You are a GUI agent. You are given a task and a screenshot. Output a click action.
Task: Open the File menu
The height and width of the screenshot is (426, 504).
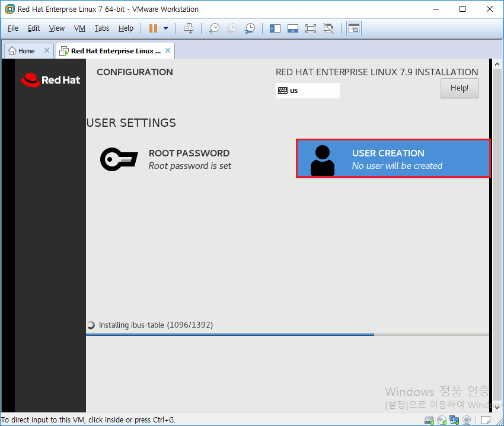[x=13, y=28]
